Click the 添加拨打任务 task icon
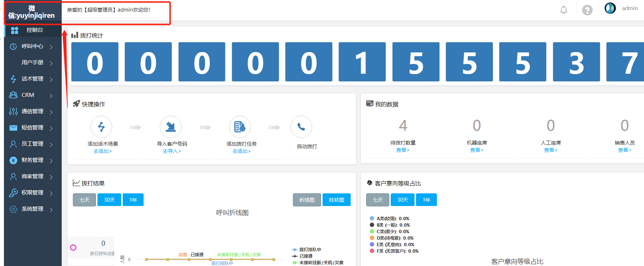 [x=240, y=127]
